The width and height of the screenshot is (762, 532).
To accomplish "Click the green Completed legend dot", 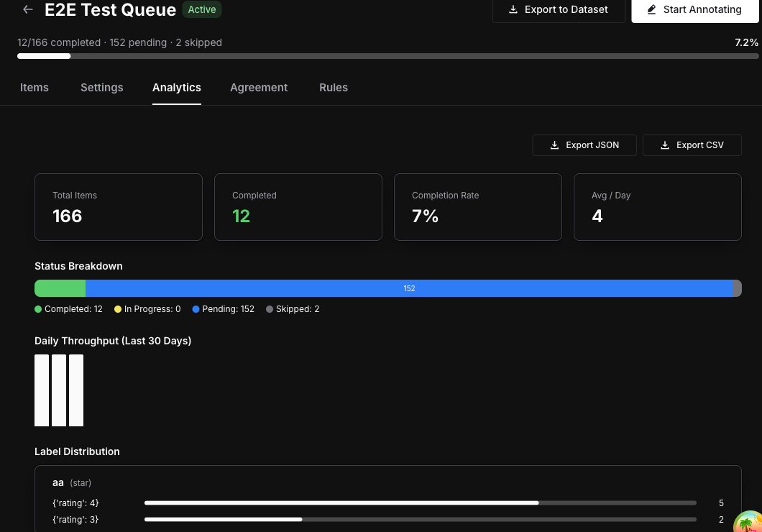I will [x=37, y=308].
